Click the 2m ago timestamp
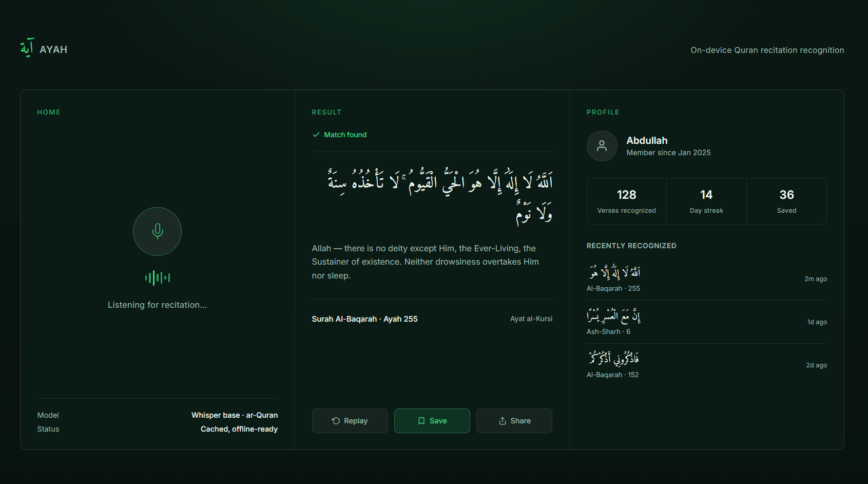Screen dimensions: 868x484 [816, 279]
